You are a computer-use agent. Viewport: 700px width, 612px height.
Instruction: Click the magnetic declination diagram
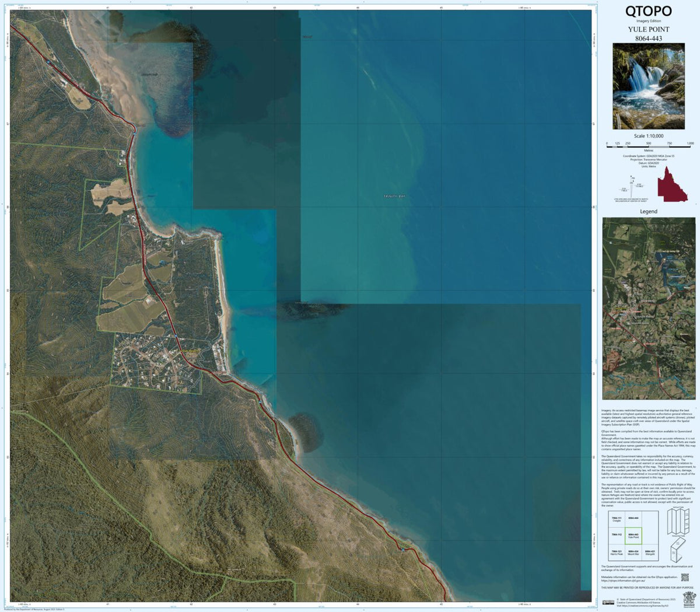[x=632, y=187]
